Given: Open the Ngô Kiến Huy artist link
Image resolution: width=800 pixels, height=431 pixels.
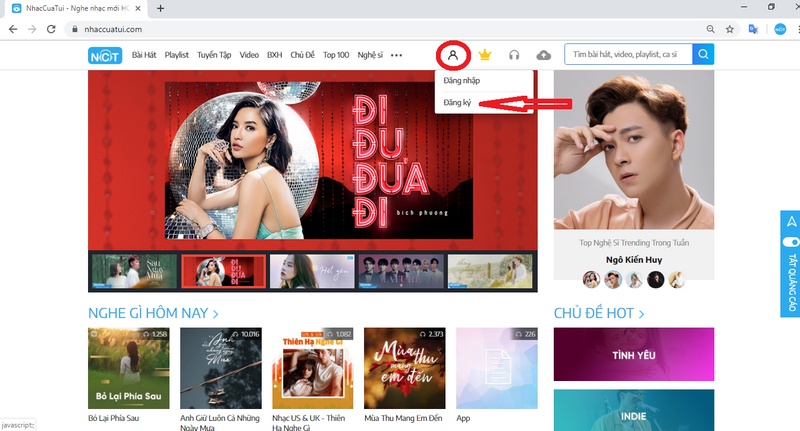Looking at the screenshot, I should pos(634,260).
